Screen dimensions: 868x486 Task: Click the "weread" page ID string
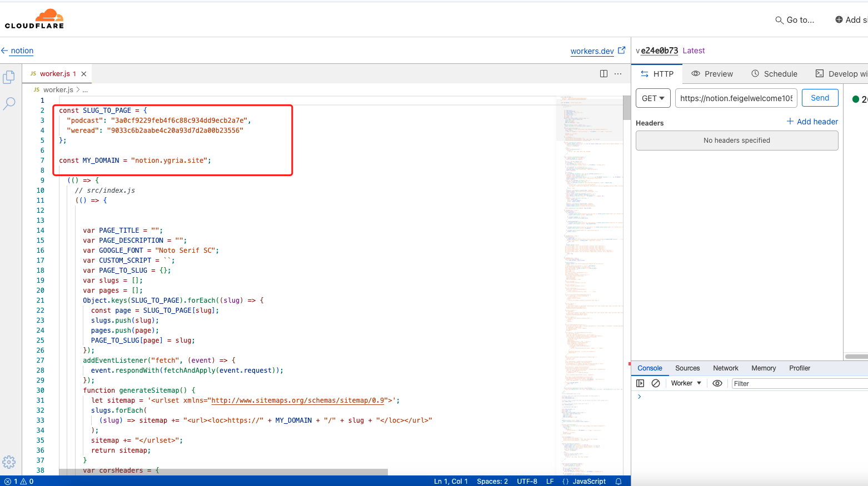click(x=175, y=131)
